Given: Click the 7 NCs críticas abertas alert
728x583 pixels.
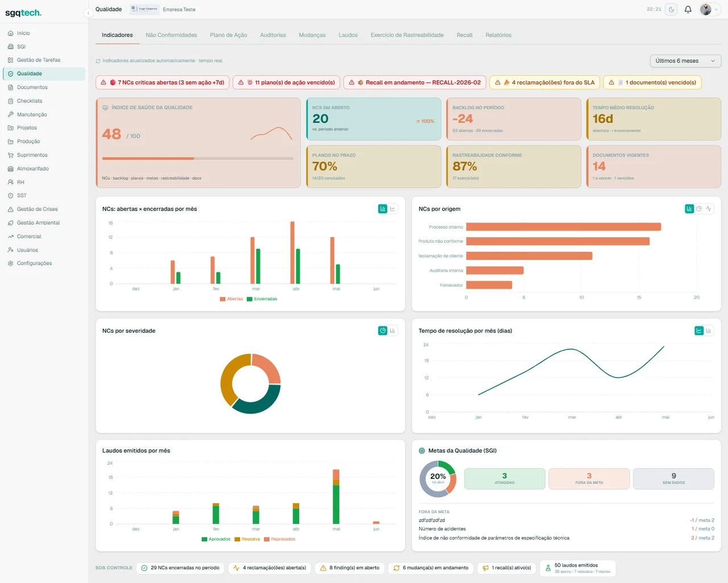Looking at the screenshot, I should [163, 82].
